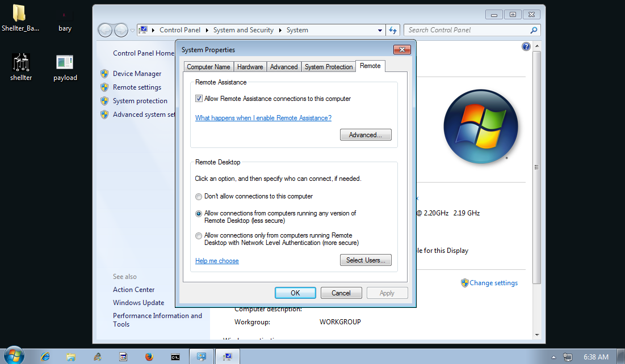Screen dimensions: 625x364
Task: Select Network Level Authentication connections only option
Action: coord(199,236)
